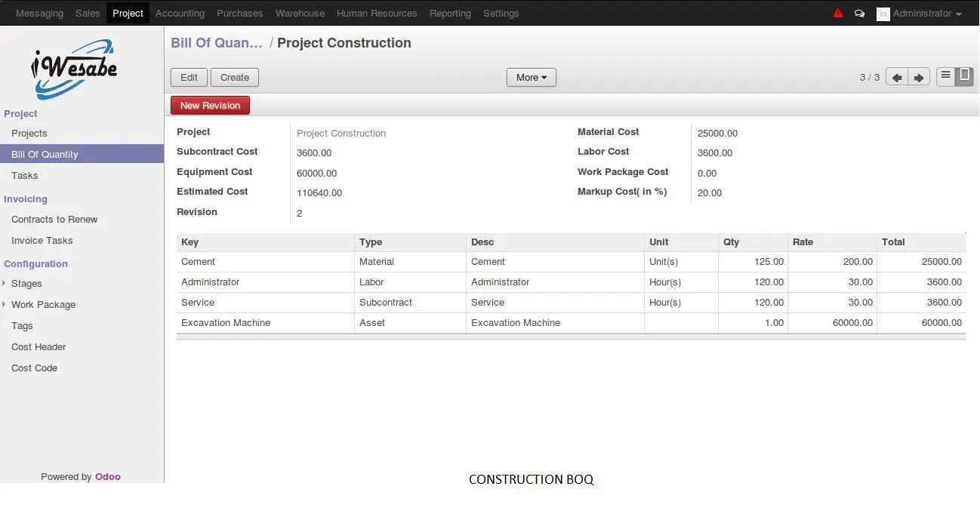Go to next record with right arrow
Screen dimensions: 980x517
click(x=918, y=78)
